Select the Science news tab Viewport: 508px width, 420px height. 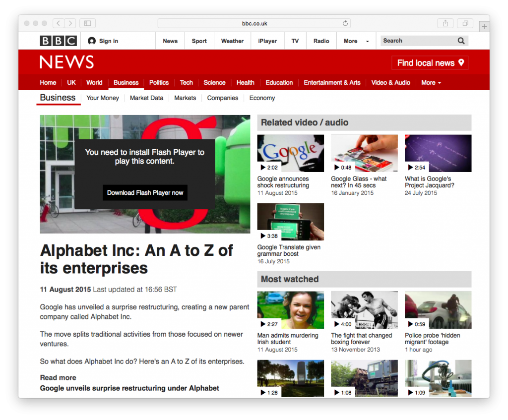[x=214, y=83]
